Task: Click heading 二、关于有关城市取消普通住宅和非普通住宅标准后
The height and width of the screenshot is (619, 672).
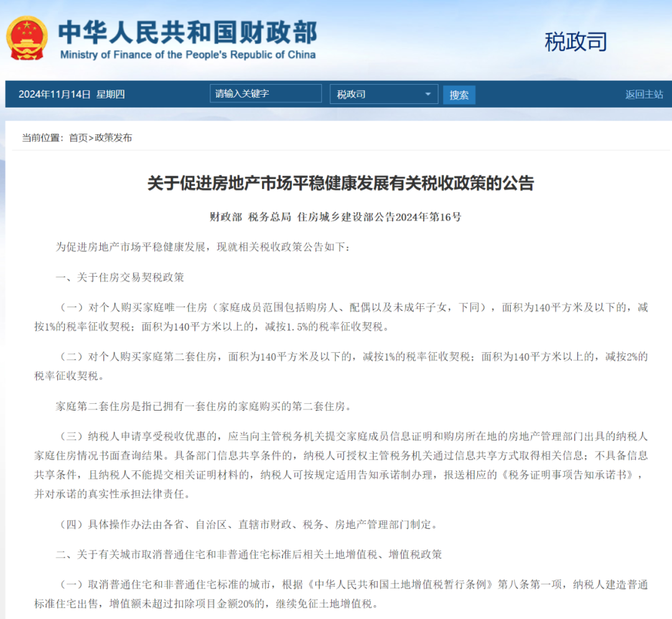Action: click(248, 555)
